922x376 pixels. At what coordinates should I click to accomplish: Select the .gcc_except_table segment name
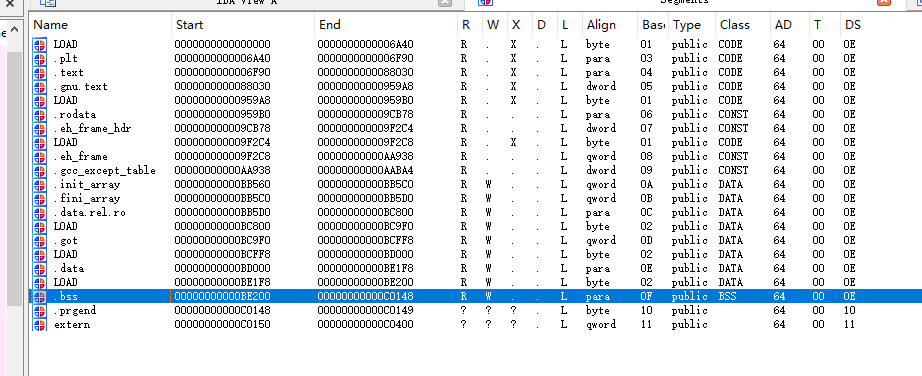[x=105, y=171]
